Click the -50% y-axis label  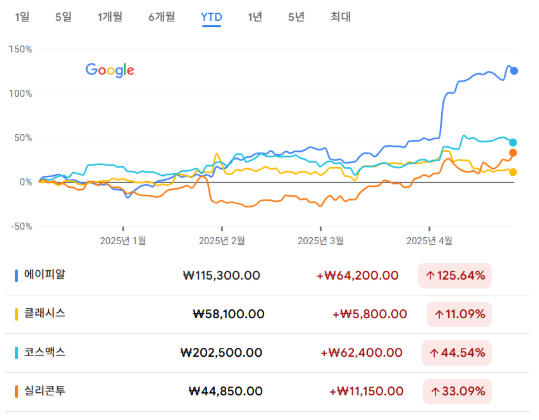tap(22, 226)
